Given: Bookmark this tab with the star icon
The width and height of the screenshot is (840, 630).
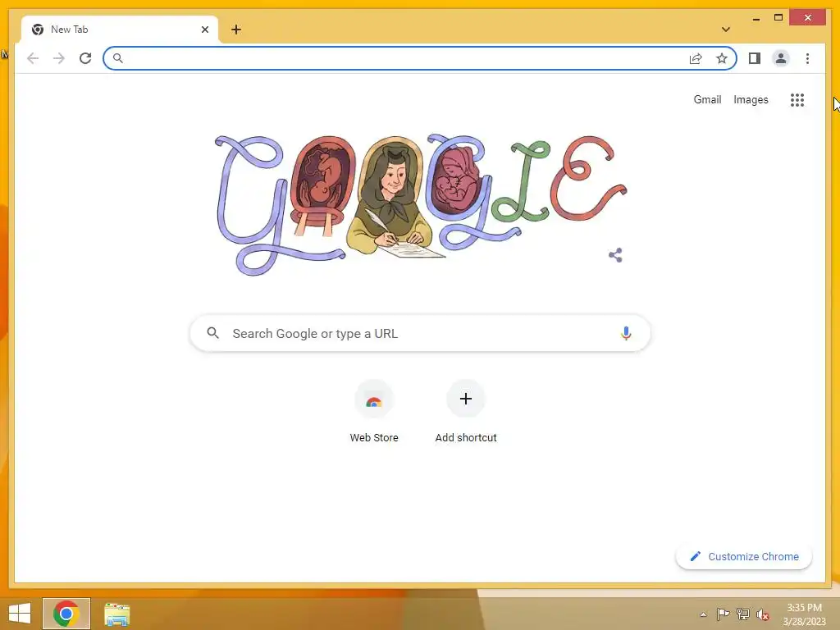Looking at the screenshot, I should click(x=722, y=58).
